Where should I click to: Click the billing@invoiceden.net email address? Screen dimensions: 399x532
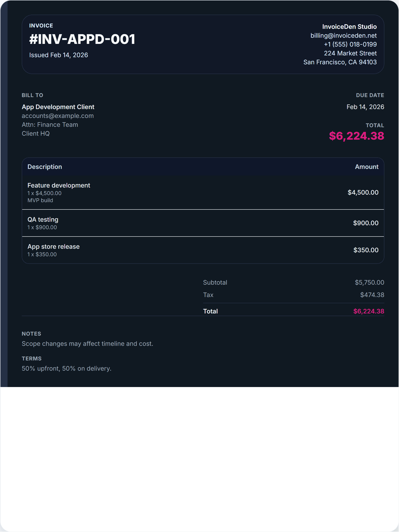tap(343, 36)
